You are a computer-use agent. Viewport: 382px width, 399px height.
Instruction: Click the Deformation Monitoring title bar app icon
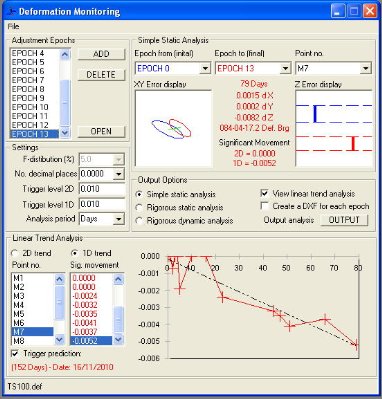(12, 12)
